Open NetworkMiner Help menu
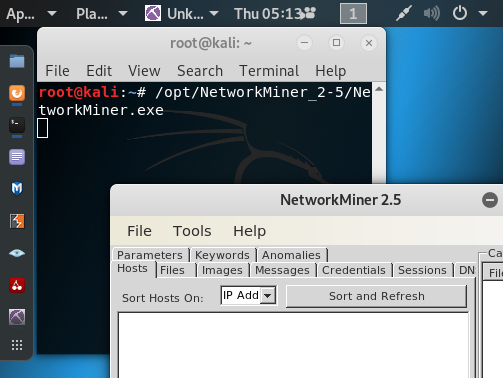The image size is (503, 378). (x=249, y=231)
